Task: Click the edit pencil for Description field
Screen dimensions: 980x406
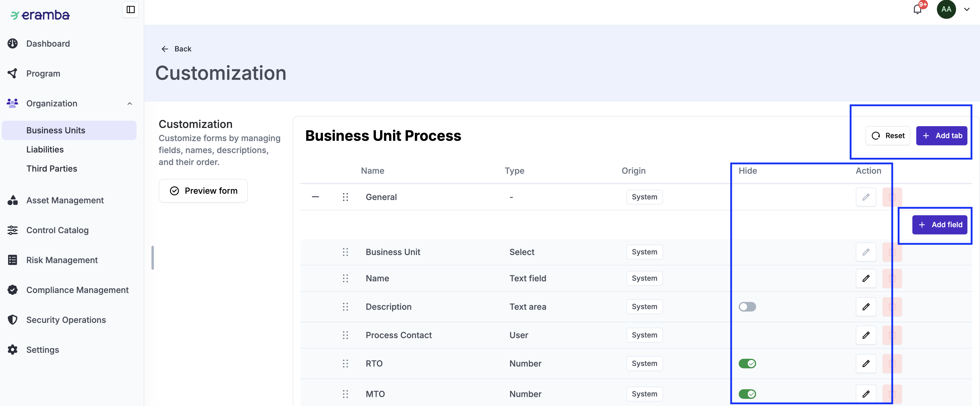Action: click(865, 307)
